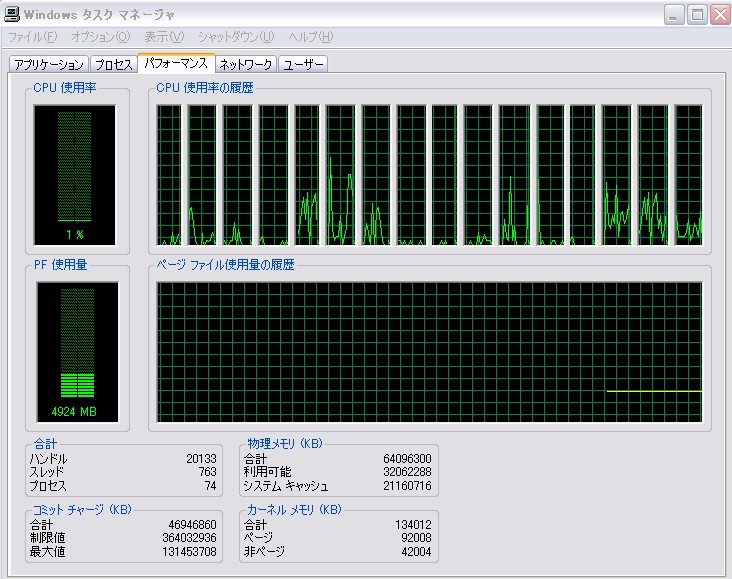Click the カーネル メモリ (KB) group label
This screenshot has width=732, height=579.
[294, 509]
